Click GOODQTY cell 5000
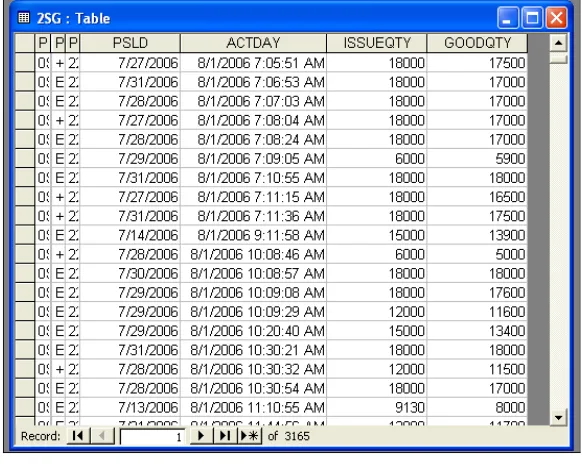Image resolution: width=582 pixels, height=464 pixels. click(x=477, y=254)
